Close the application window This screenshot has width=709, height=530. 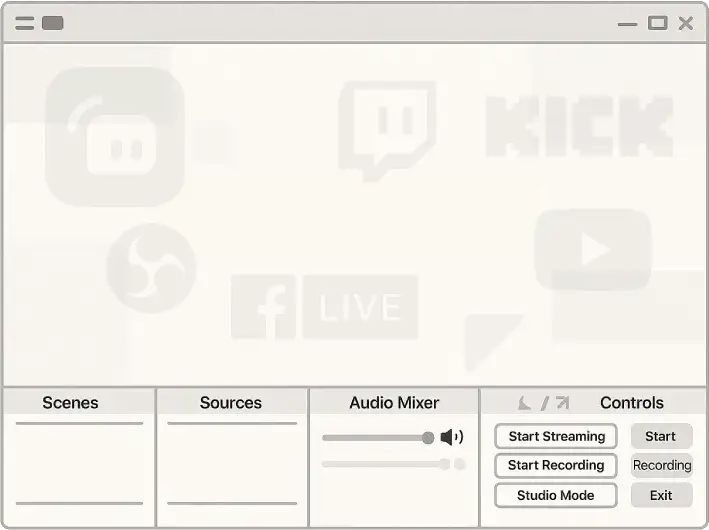(686, 23)
